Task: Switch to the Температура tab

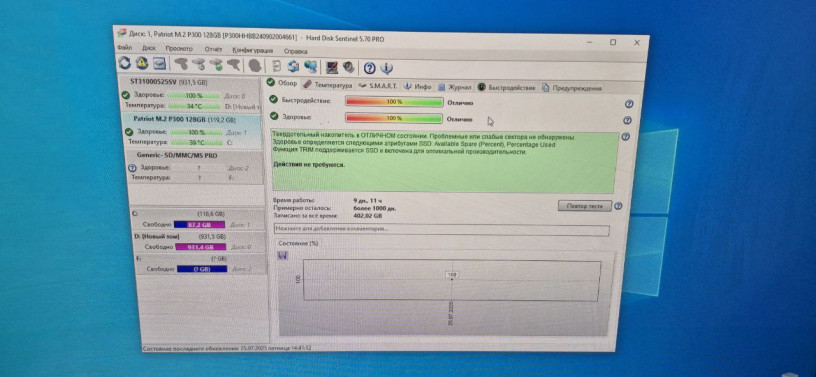Action: click(328, 85)
